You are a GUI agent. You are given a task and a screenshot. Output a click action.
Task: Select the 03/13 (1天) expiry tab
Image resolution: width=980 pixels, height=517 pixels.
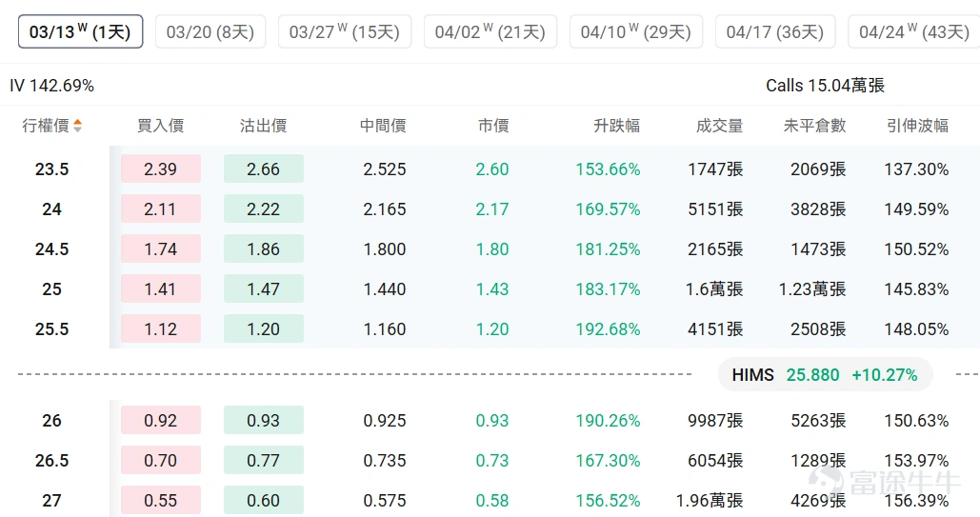point(81,31)
